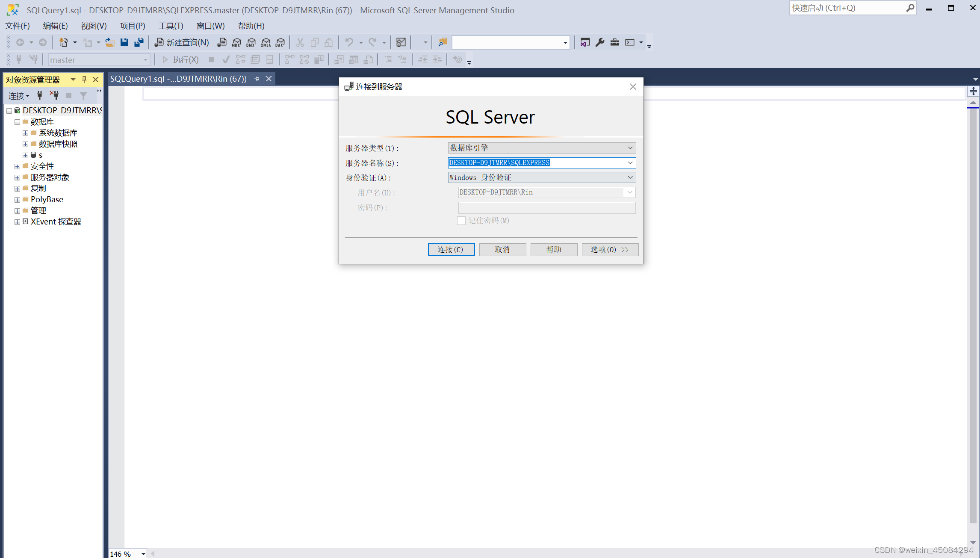Click the 连接(C) button

451,249
